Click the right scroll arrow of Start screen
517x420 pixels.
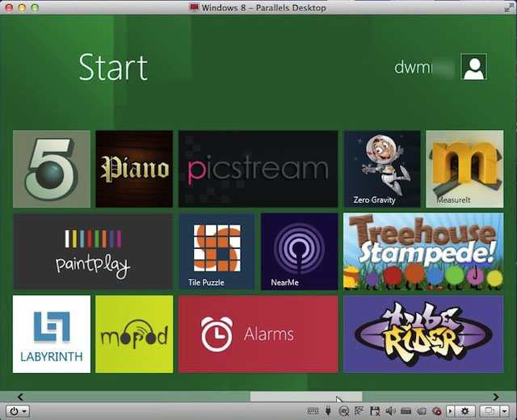495,397
